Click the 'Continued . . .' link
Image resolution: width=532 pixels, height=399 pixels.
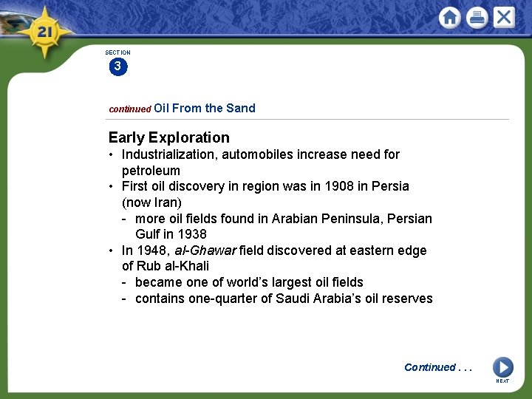437,367
